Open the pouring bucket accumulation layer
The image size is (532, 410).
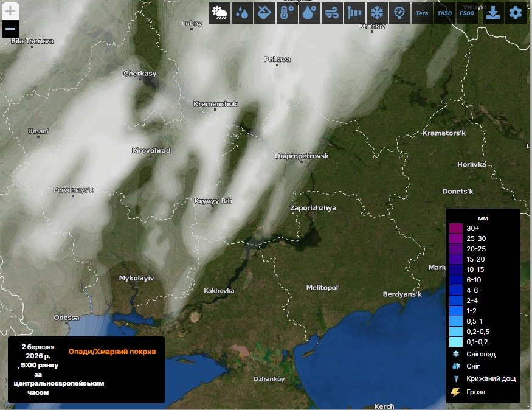tap(264, 13)
